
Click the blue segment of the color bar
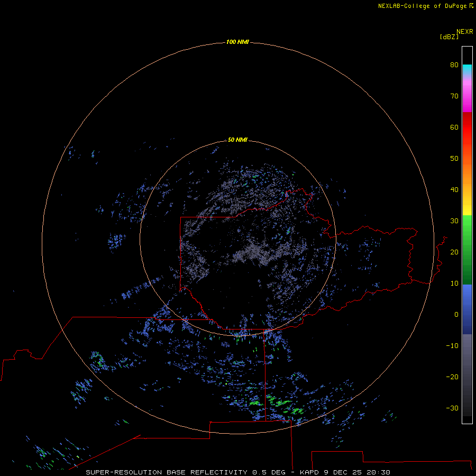coord(467,309)
